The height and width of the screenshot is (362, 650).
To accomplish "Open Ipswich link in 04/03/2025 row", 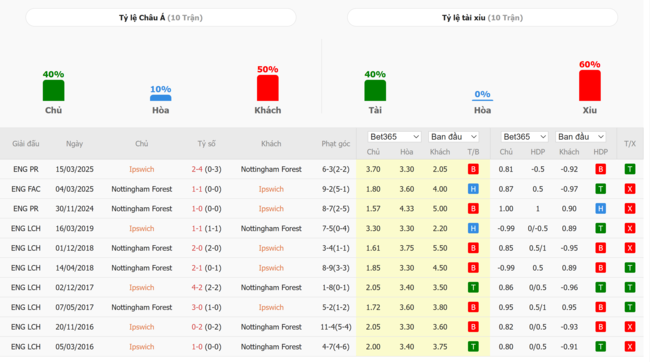I will click(x=271, y=189).
